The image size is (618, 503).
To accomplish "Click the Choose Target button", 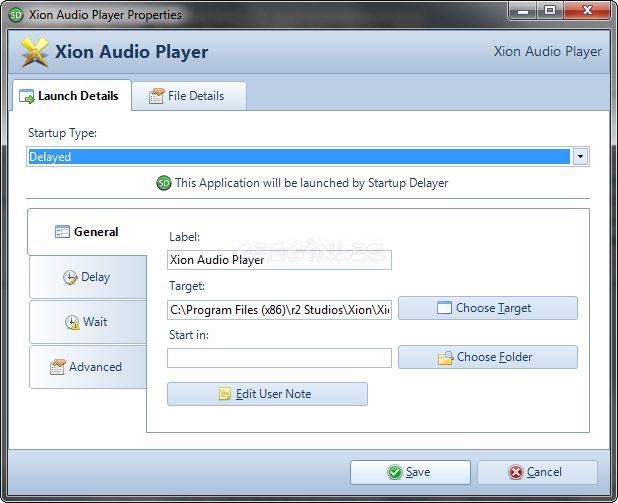I will tap(488, 308).
